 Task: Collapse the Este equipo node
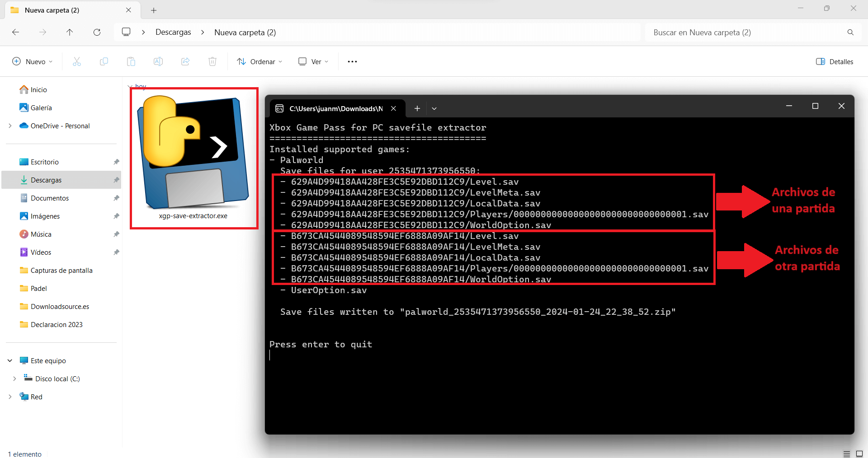[x=10, y=360]
